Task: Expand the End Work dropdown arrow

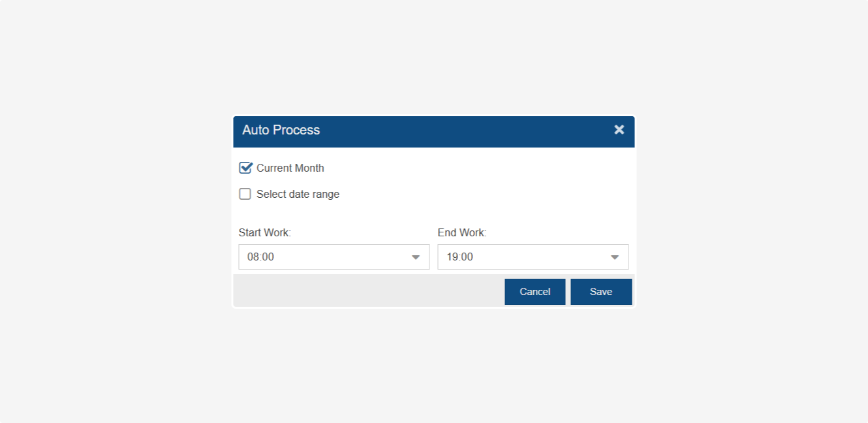Action: tap(614, 257)
